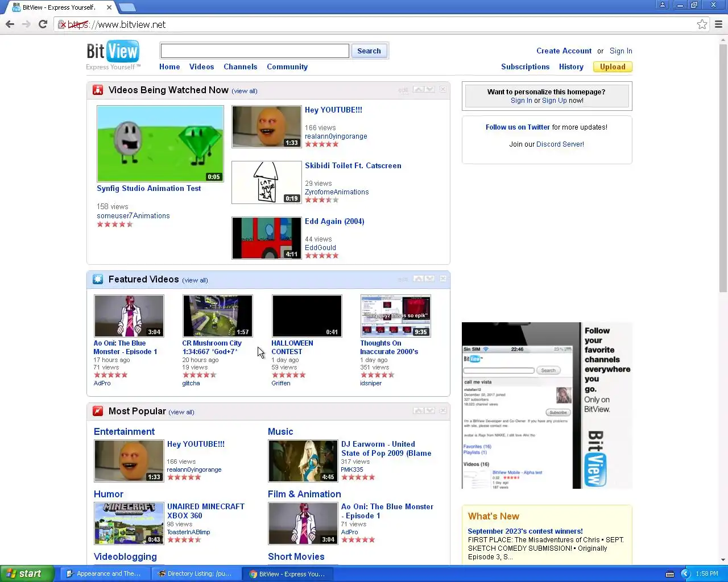Screen dimensions: 728x582
Task: Close the BitView browser tab
Action: pyautogui.click(x=109, y=7)
